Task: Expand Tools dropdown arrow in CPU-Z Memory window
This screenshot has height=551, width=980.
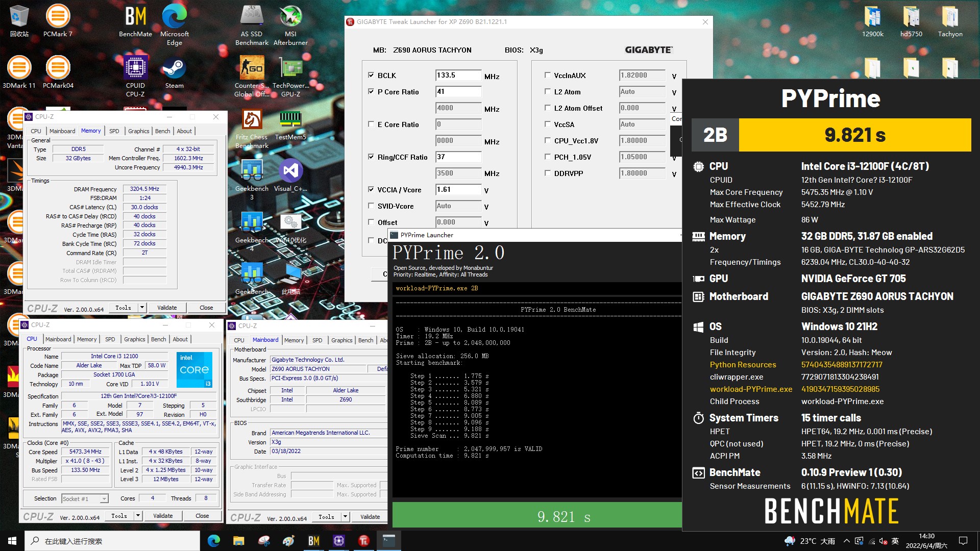Action: (142, 308)
